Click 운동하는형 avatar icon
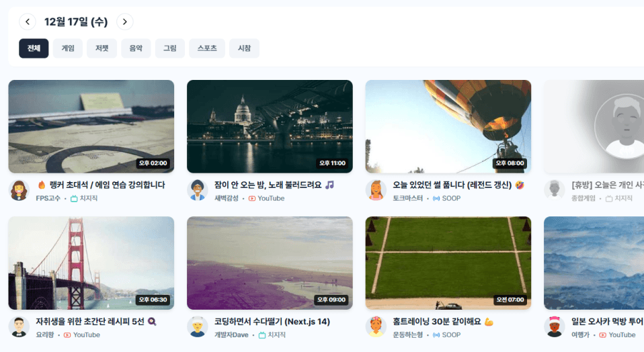This screenshot has height=352, width=644. pos(376,327)
